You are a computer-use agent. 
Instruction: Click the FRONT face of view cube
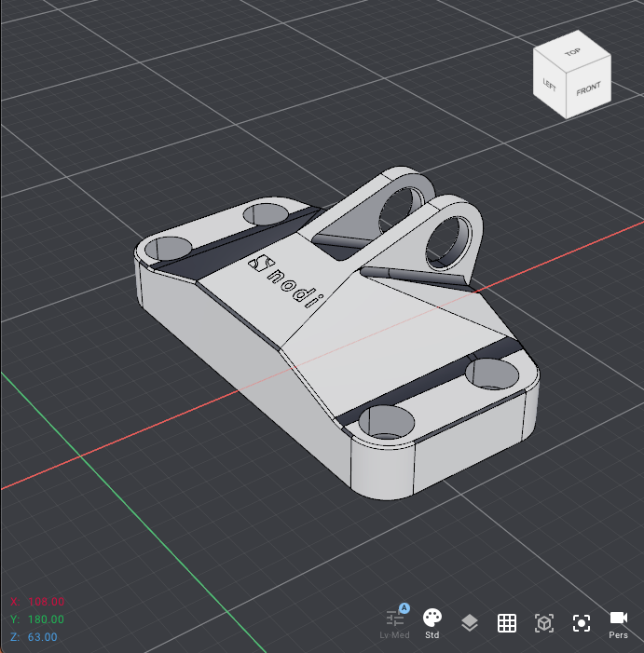tap(589, 88)
